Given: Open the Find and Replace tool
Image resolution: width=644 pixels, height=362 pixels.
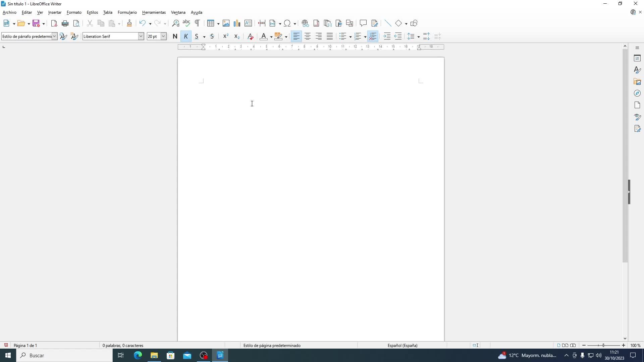Looking at the screenshot, I should click(x=175, y=23).
